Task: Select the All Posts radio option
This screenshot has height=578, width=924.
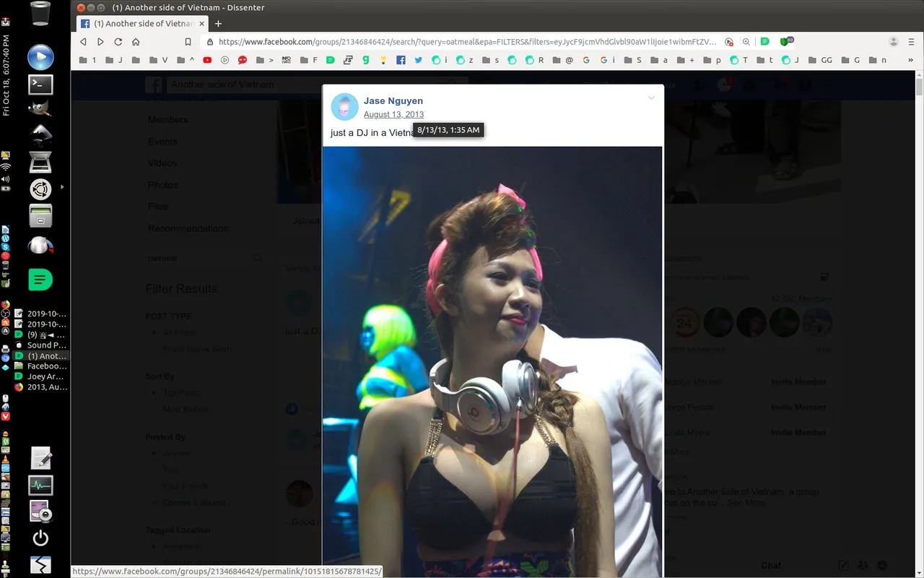Action: click(179, 332)
